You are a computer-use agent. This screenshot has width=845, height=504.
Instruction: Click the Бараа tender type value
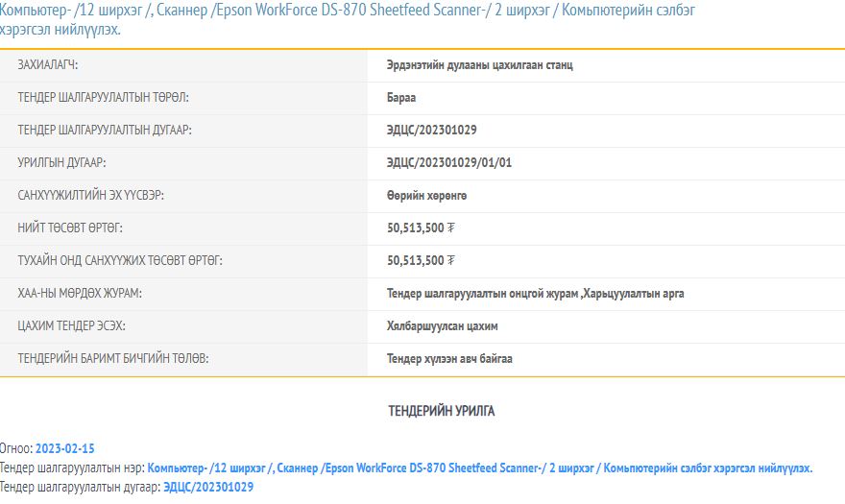coord(401,98)
